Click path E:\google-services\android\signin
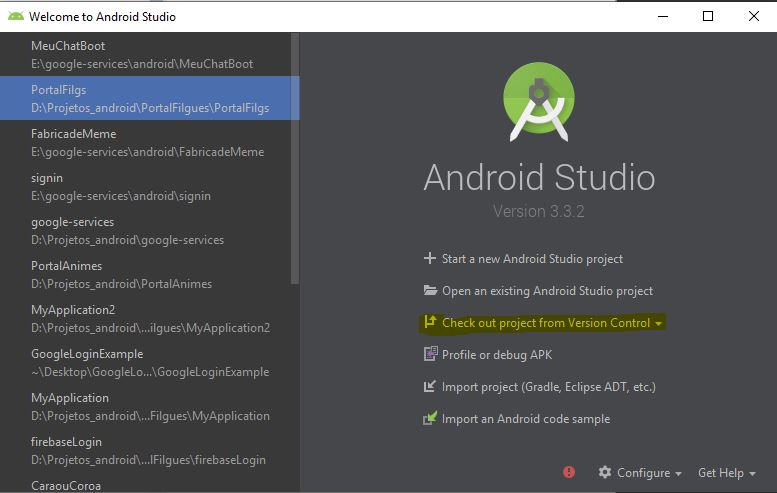 (121, 196)
